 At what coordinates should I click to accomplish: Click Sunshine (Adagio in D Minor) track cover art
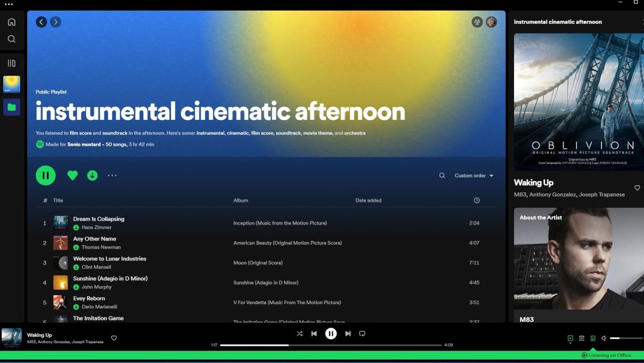click(61, 282)
